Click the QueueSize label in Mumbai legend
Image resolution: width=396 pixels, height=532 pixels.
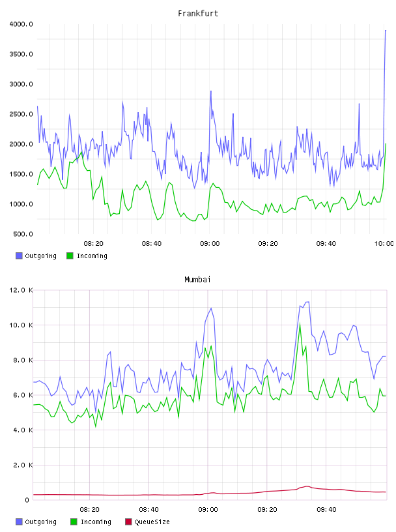(x=152, y=522)
